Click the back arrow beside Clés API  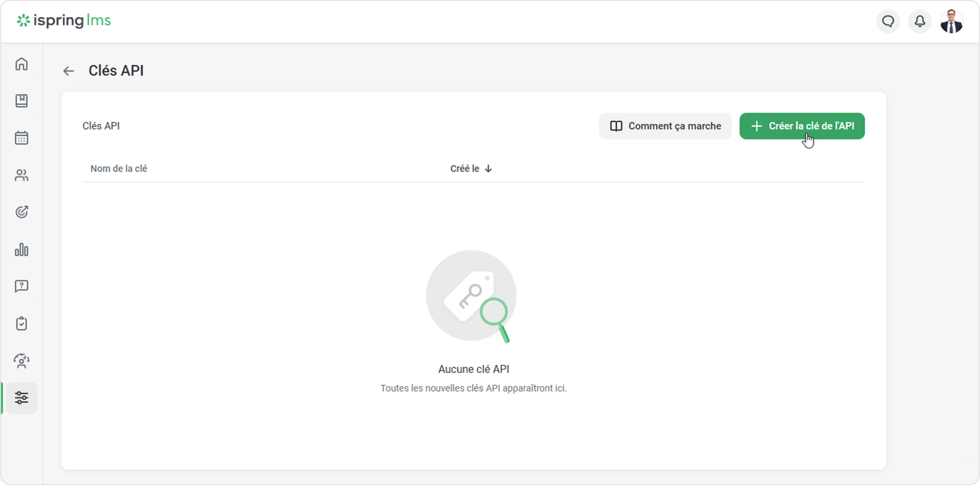click(69, 71)
